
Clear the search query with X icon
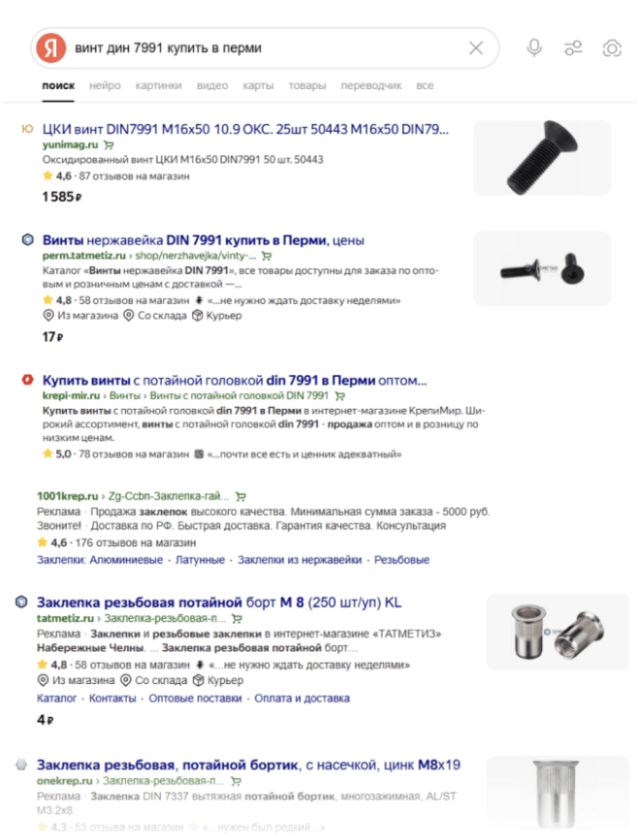(x=475, y=48)
